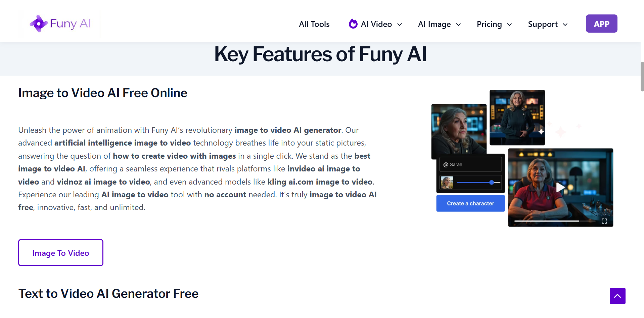644x318 pixels.
Task: Expand the AI Image dropdown chevron
Action: (458, 25)
